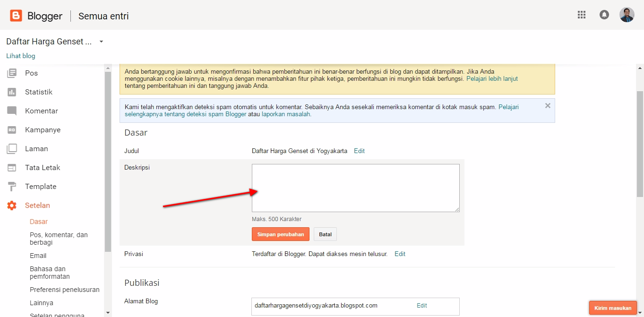Click the Semua entri header title
Viewport: 644px width, 317px height.
click(103, 16)
